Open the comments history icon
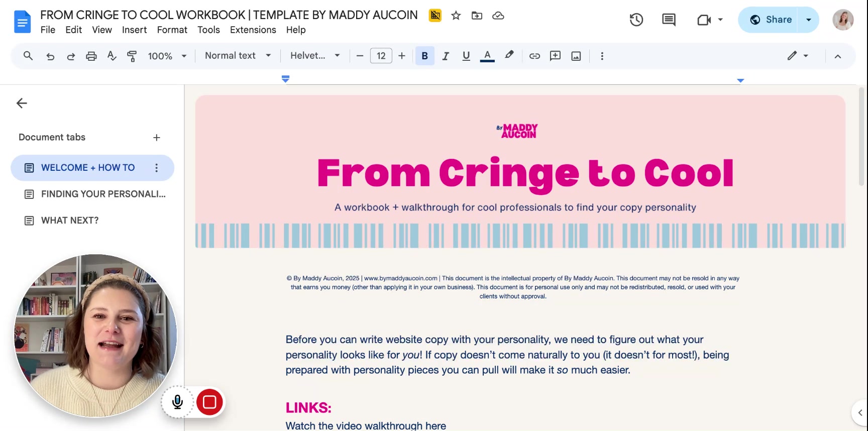Viewport: 868px width, 431px height. click(669, 20)
